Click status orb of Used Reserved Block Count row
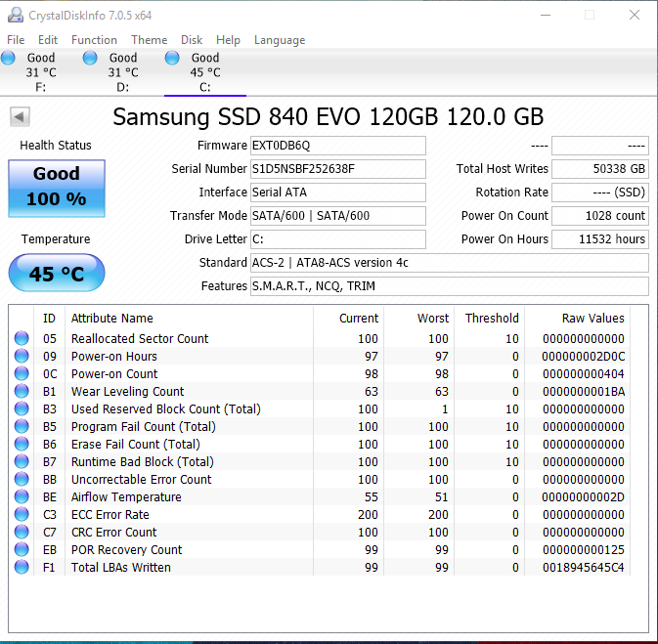 tap(22, 408)
